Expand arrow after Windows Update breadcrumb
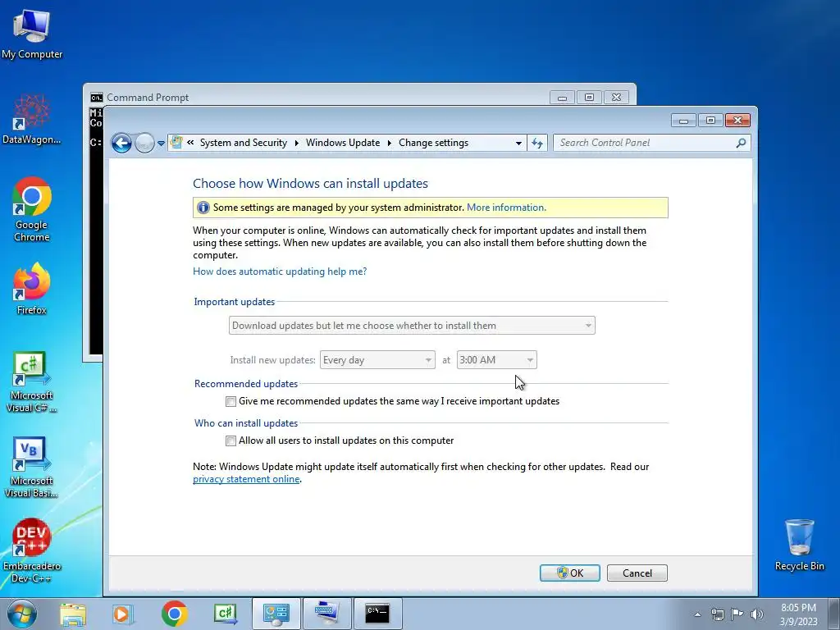Screen dimensions: 840x630 [390, 143]
